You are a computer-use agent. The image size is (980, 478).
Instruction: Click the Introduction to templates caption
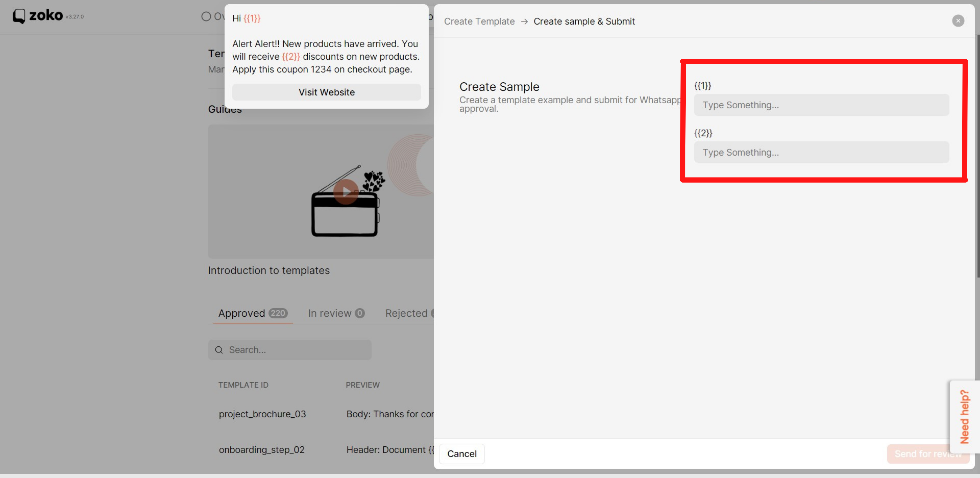point(269,270)
